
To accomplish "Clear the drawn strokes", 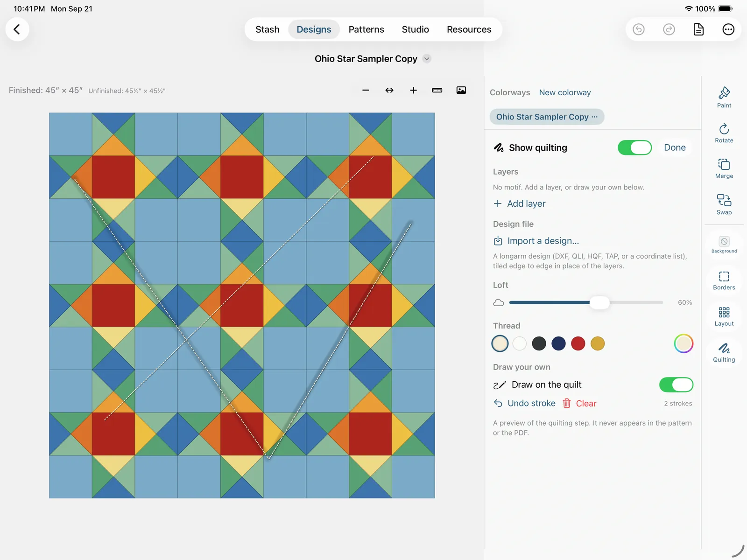I will pyautogui.click(x=579, y=403).
